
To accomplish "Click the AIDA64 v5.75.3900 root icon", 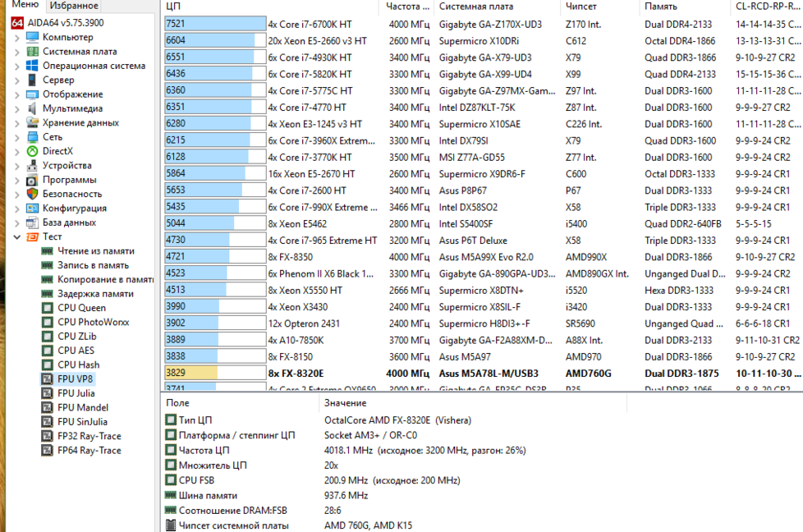I will [18, 22].
